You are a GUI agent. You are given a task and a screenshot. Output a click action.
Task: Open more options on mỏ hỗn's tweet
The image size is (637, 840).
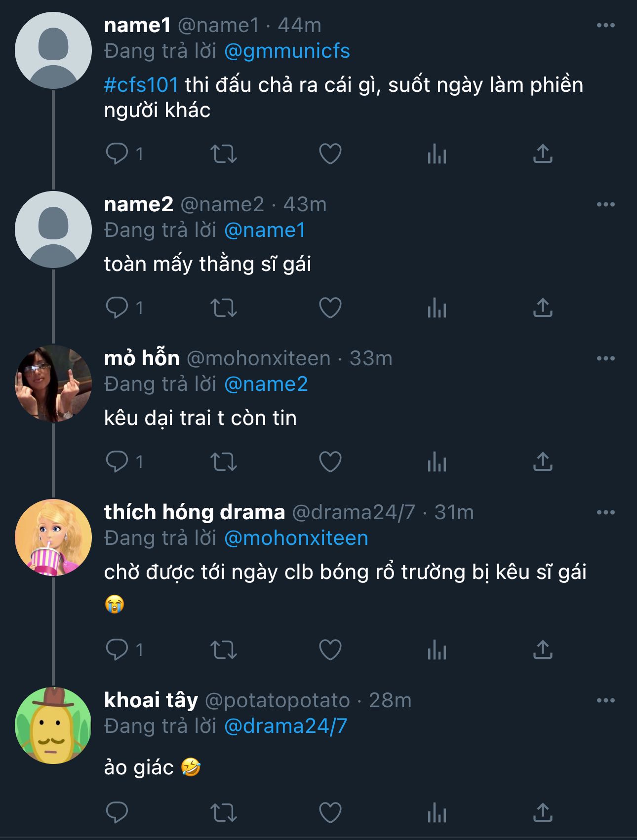605,358
